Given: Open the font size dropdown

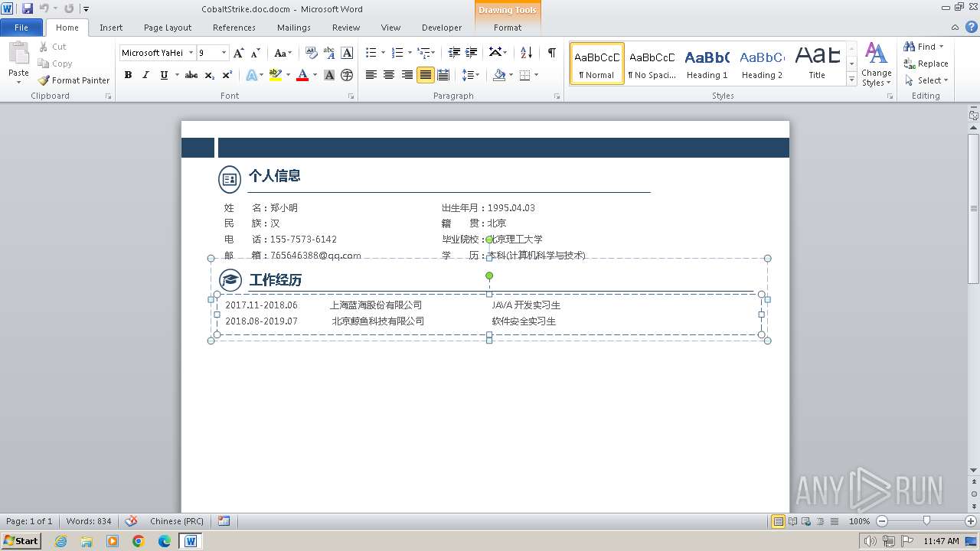Looking at the screenshot, I should 224,53.
